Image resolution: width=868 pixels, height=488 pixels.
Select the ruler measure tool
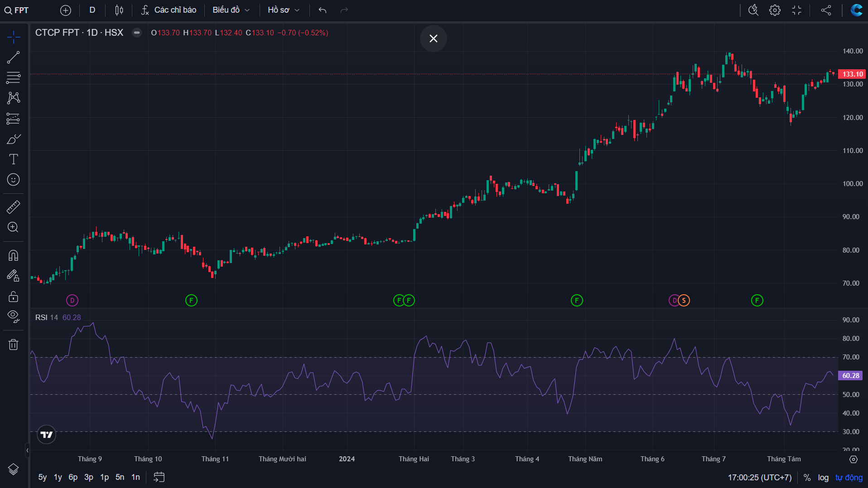point(14,207)
